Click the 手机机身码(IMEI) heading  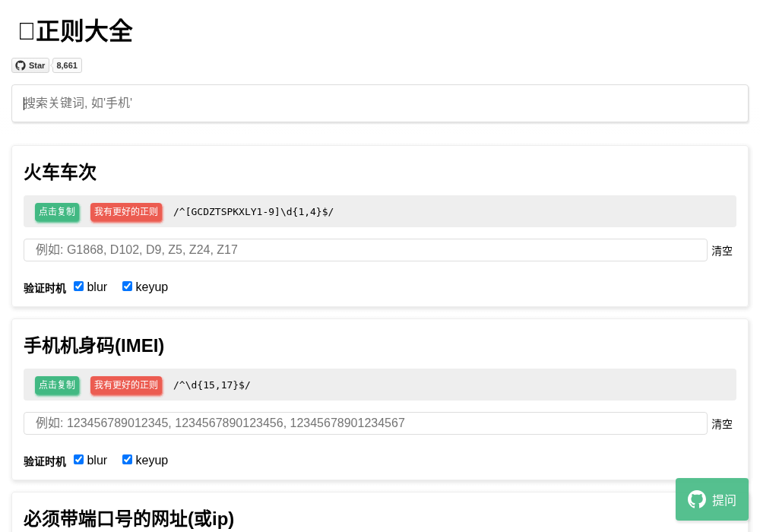click(94, 346)
